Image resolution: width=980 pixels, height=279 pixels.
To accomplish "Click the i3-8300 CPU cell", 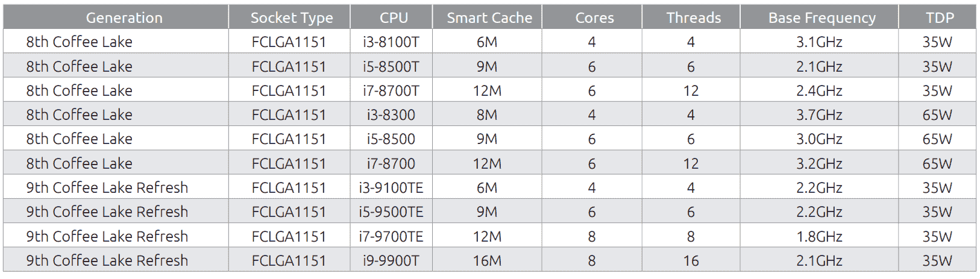I will click(391, 114).
